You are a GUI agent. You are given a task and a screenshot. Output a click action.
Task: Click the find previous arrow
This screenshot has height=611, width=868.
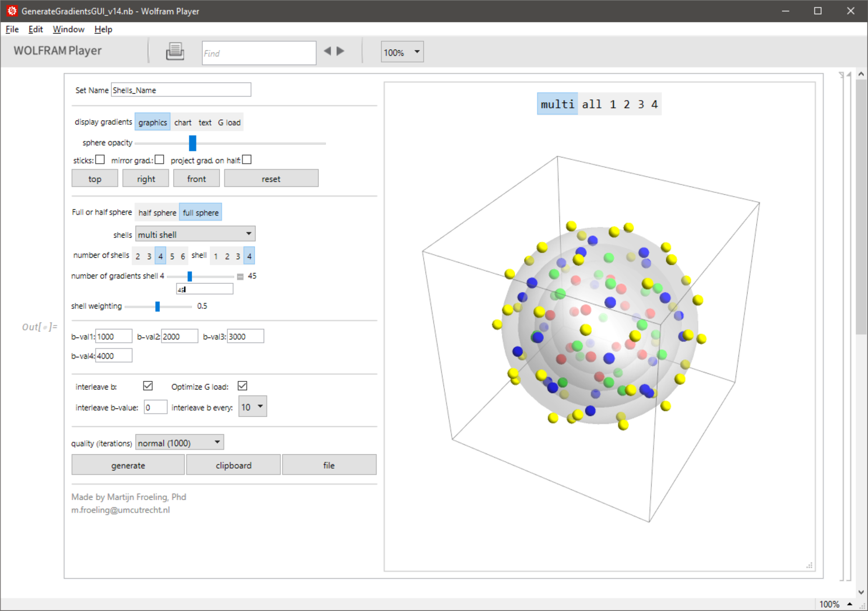pyautogui.click(x=328, y=51)
